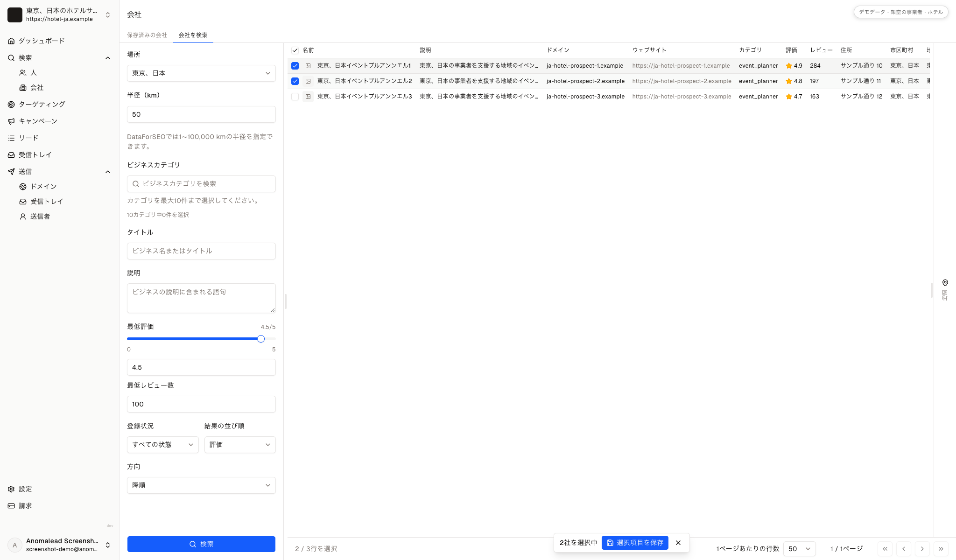956x560 pixels.
Task: Click the ターゲティング target icon
Action: click(x=11, y=105)
